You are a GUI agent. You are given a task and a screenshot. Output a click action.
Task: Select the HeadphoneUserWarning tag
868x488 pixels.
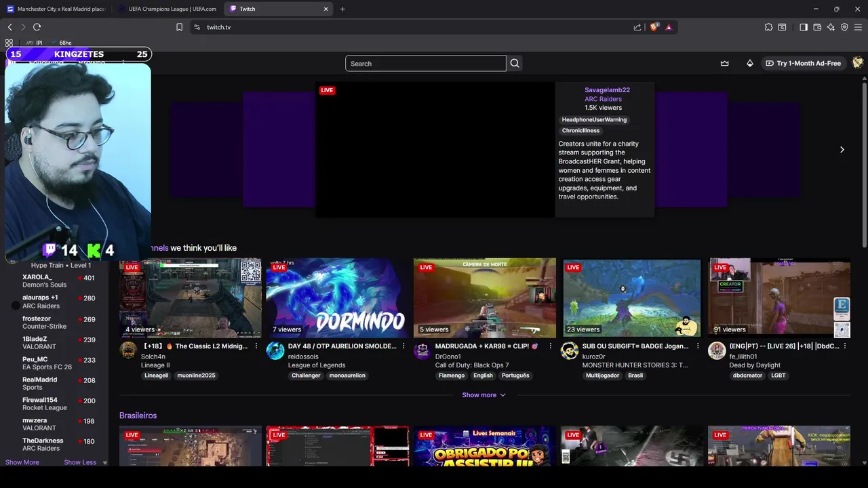tap(594, 119)
